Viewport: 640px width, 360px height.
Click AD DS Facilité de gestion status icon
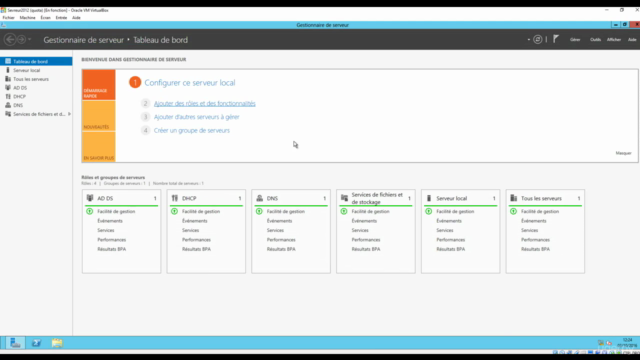(89, 211)
